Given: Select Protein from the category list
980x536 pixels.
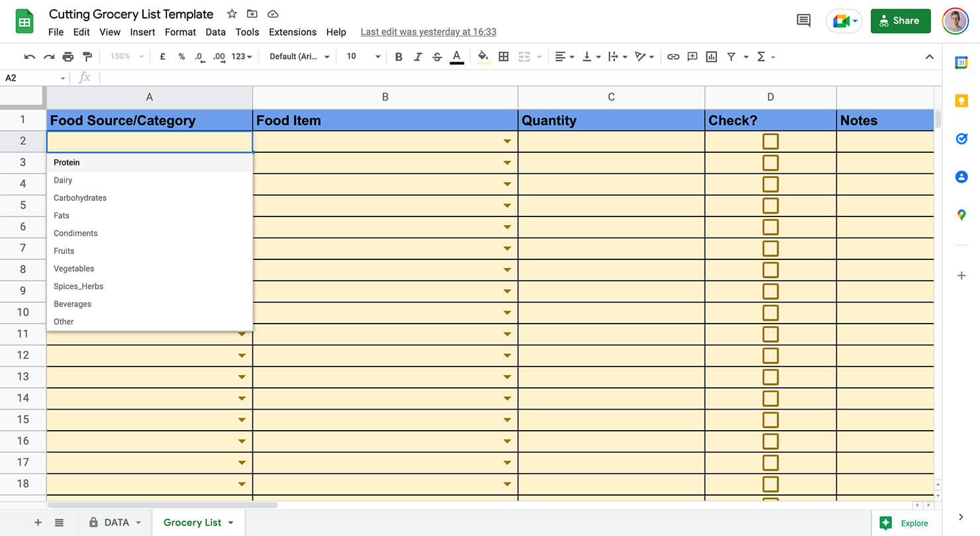Looking at the screenshot, I should 66,162.
